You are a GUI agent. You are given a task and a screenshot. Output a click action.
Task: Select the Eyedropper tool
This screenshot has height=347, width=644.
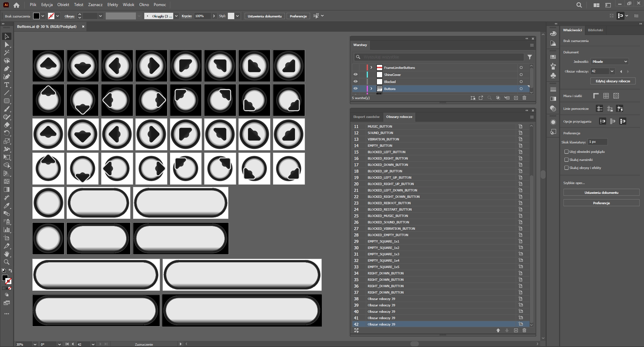tap(6, 206)
